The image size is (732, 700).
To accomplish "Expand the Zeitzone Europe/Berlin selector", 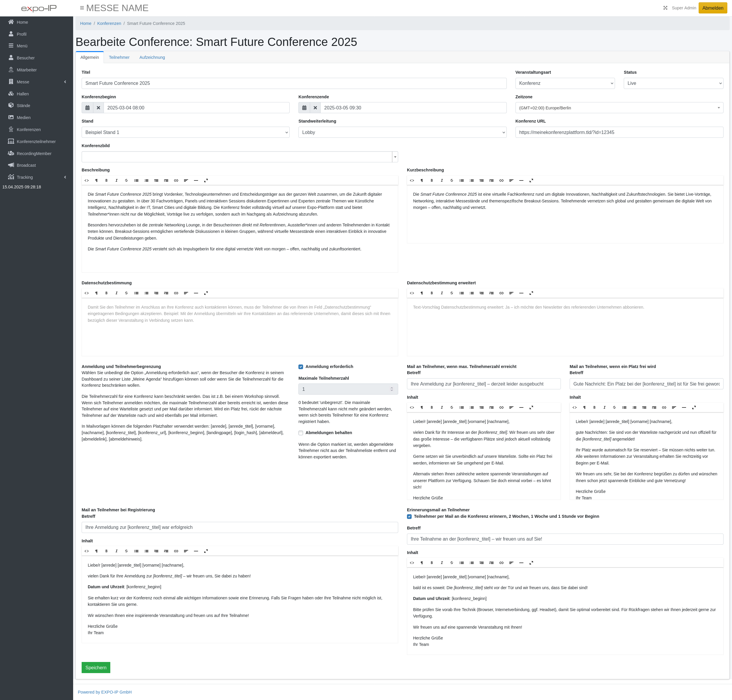I will (619, 108).
